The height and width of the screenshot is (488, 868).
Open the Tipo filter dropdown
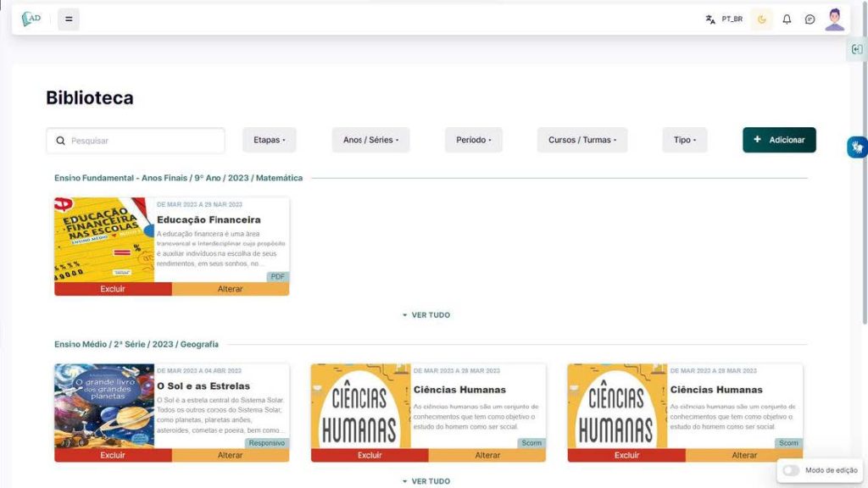coord(685,140)
